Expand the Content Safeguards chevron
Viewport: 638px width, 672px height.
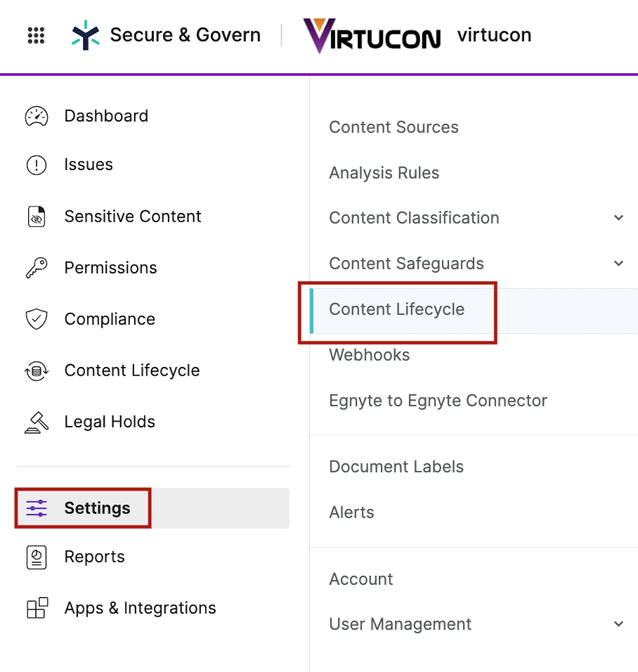619,263
